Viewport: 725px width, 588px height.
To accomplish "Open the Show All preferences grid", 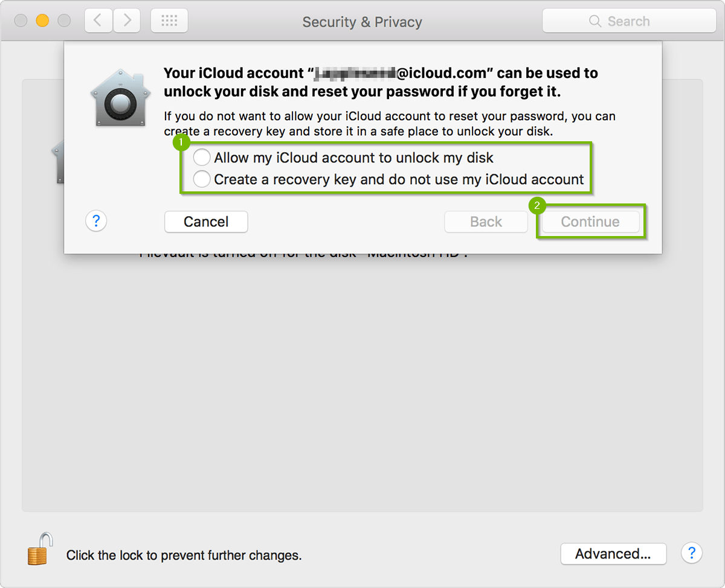I will point(169,20).
